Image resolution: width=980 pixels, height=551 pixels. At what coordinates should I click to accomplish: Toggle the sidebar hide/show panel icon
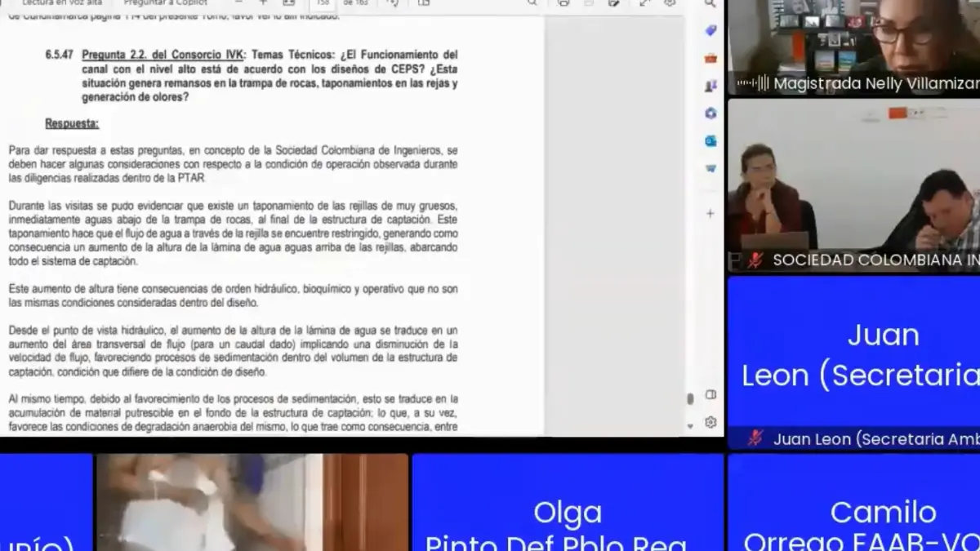(x=710, y=395)
